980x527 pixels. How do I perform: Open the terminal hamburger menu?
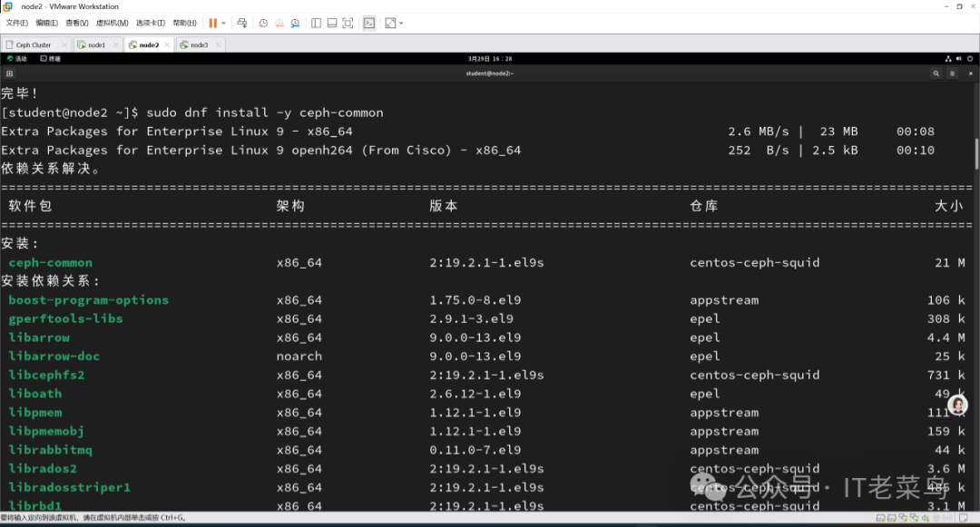[x=953, y=73]
